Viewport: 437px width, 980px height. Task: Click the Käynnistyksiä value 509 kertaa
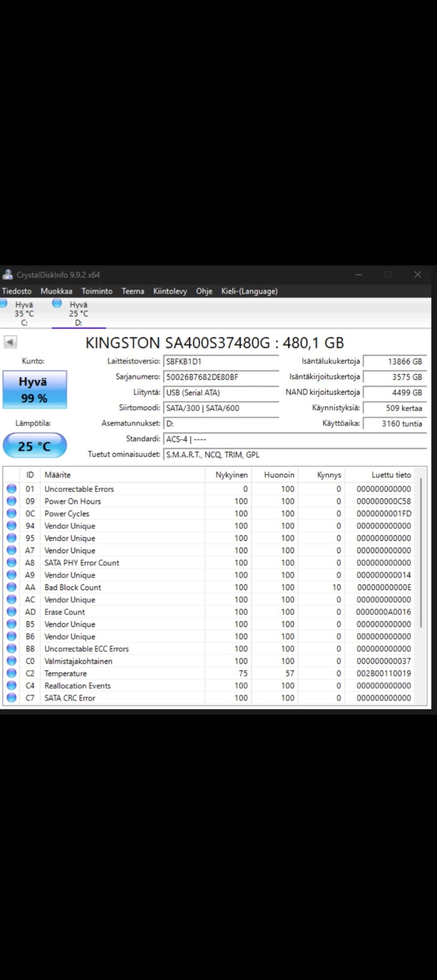pos(395,408)
